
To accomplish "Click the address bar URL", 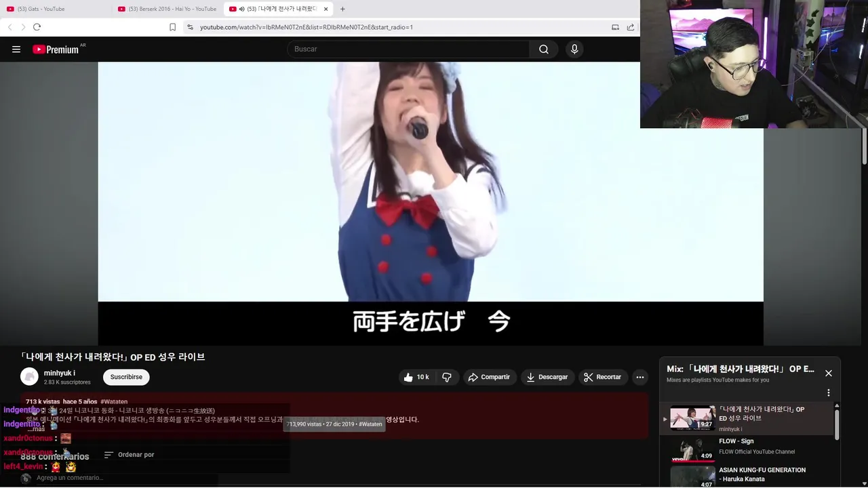I will coord(307,27).
